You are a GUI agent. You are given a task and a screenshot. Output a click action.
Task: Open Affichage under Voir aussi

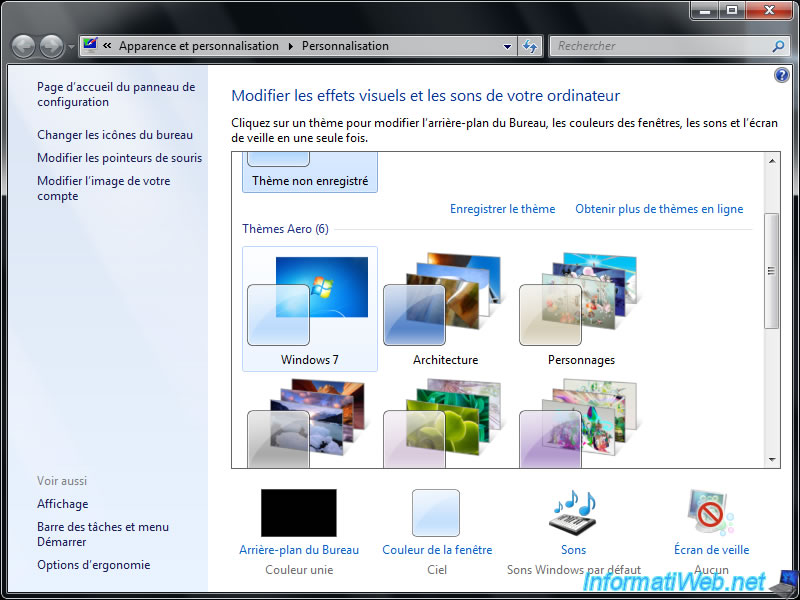point(63,504)
